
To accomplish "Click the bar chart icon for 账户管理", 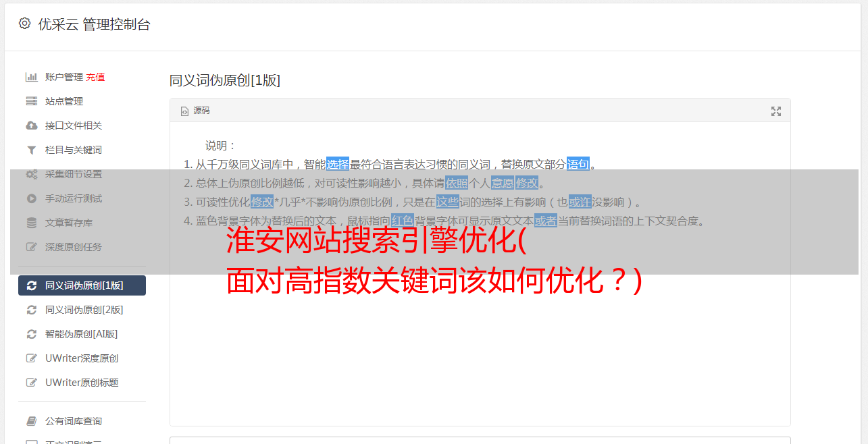I will pos(32,77).
